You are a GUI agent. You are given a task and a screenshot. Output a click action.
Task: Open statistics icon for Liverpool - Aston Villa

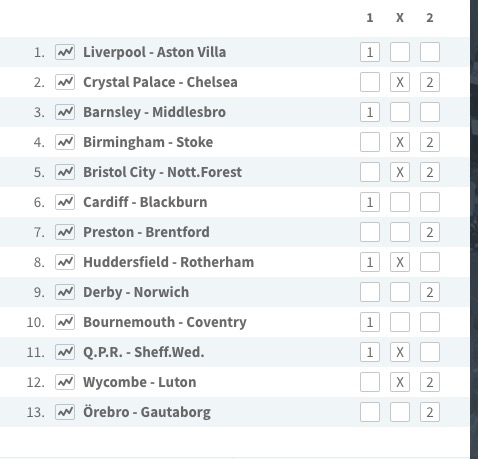point(65,52)
